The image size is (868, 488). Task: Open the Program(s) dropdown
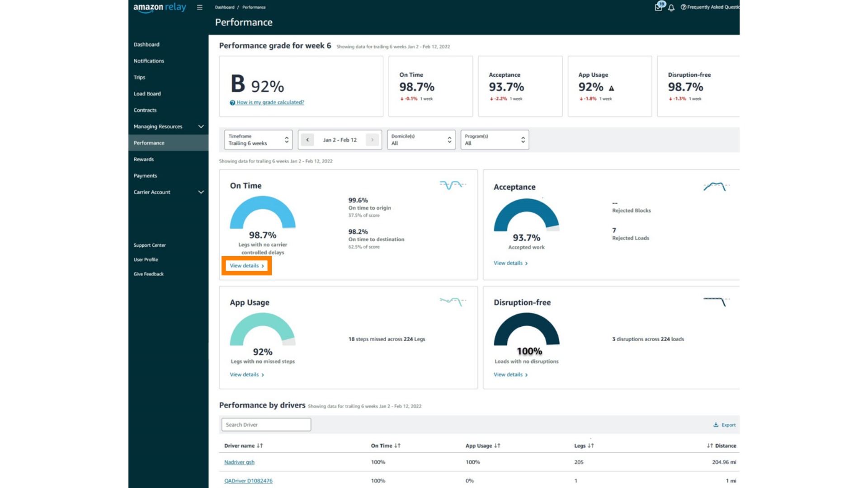[495, 140]
